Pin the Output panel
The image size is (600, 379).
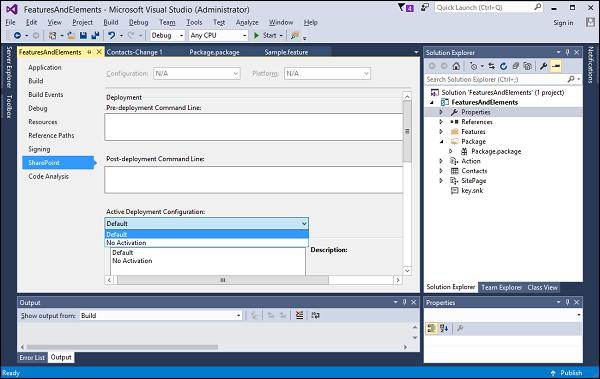coord(404,302)
